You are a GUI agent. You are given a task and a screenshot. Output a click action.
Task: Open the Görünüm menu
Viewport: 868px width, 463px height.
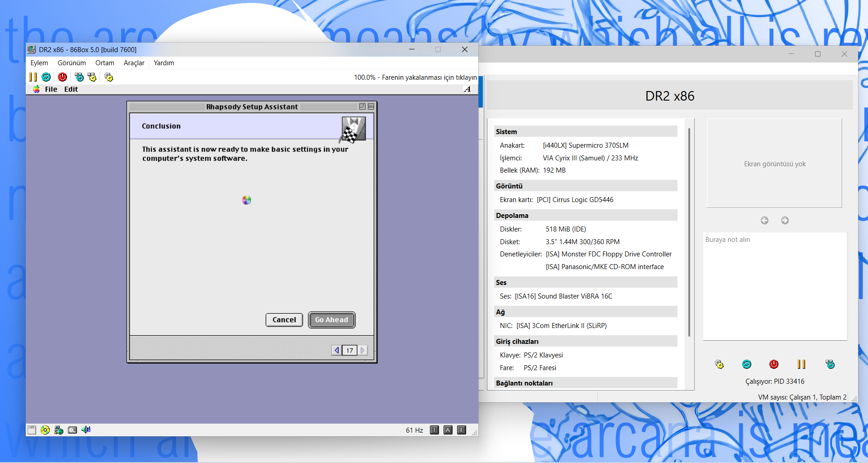click(72, 63)
